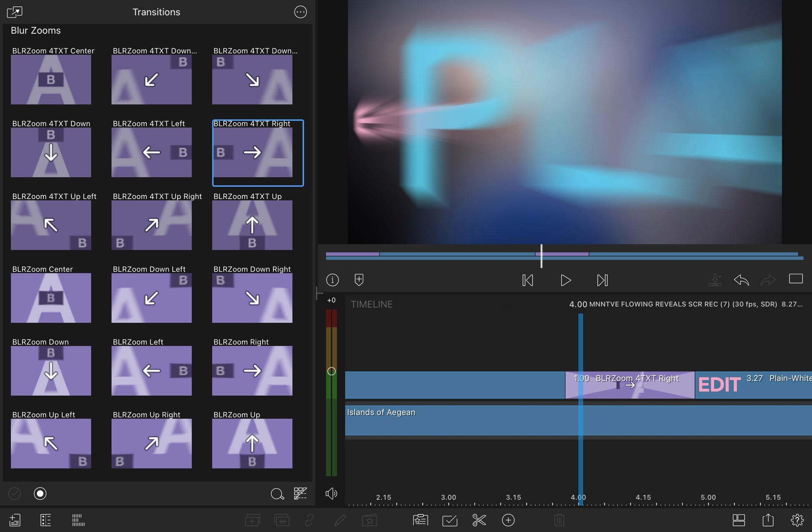Mute audio with the speaker icon
This screenshot has height=532, width=812.
(331, 494)
